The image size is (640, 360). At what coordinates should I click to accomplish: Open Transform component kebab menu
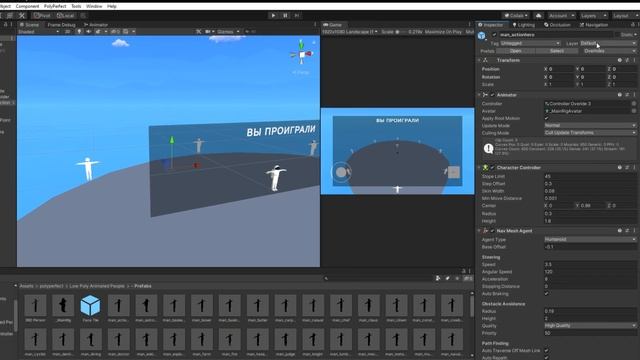point(634,60)
